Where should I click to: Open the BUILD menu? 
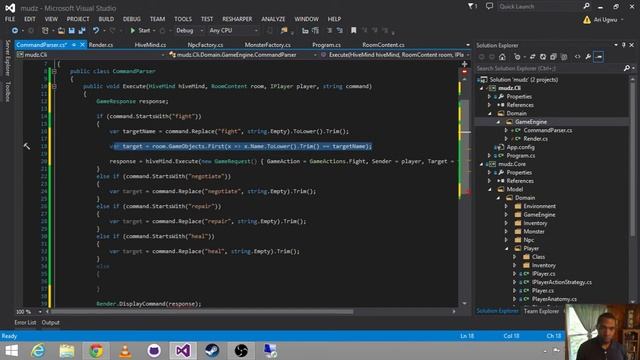106,19
